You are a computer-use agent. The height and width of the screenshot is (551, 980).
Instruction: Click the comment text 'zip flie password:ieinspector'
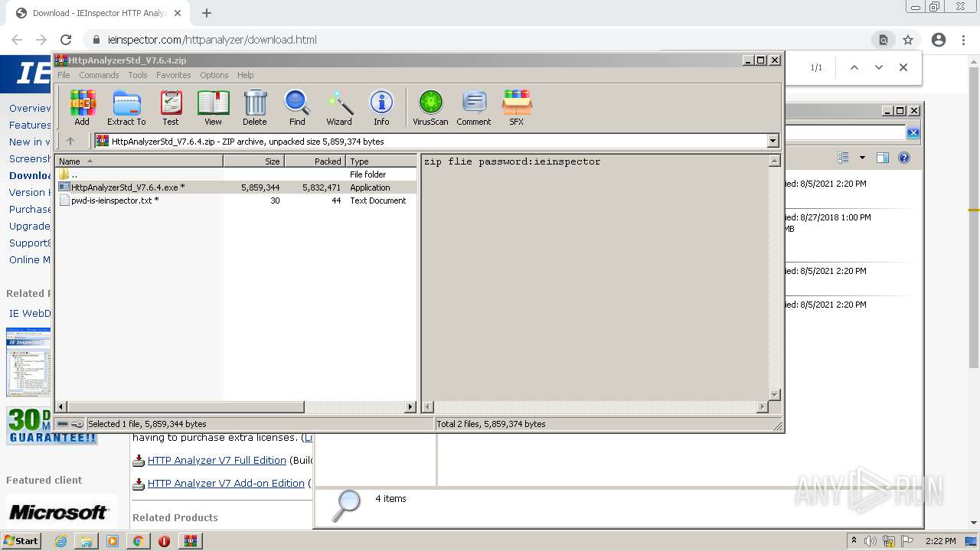tap(512, 161)
